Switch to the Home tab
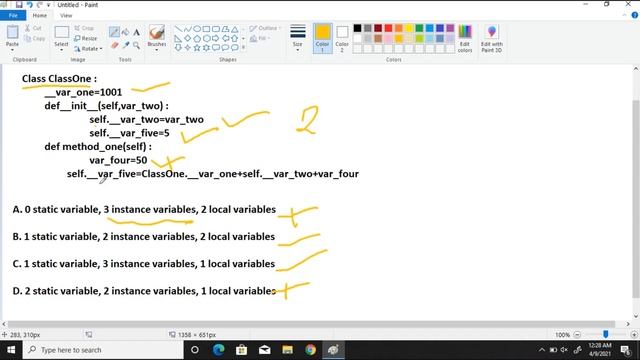 pos(40,16)
